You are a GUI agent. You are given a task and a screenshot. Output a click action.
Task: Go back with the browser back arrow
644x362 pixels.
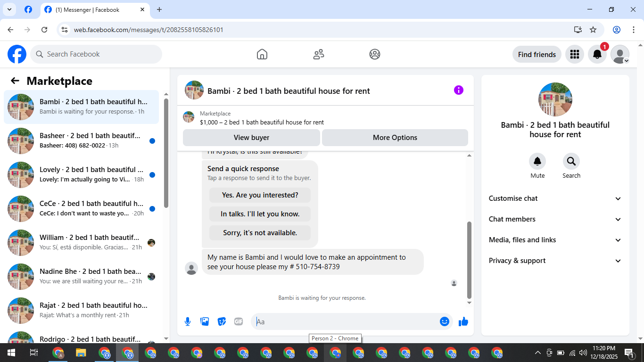coord(10,30)
